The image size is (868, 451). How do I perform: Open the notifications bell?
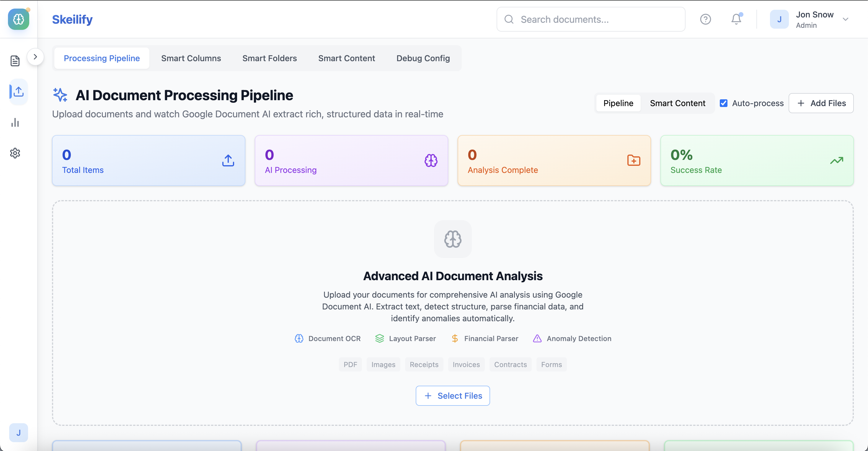coord(736,19)
